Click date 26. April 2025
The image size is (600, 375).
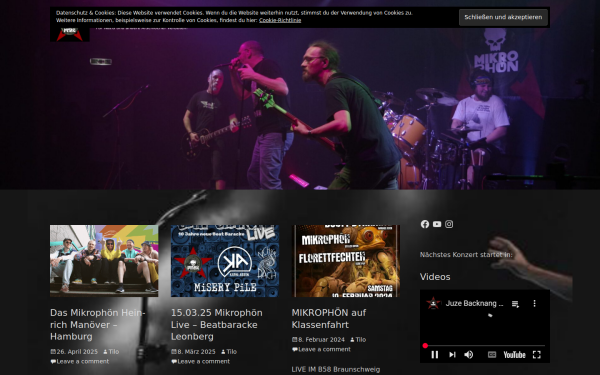tap(77, 352)
